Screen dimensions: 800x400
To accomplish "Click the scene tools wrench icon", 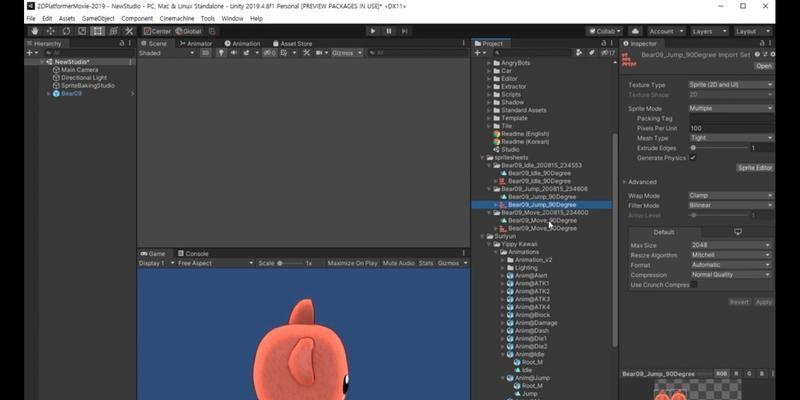I will [307, 53].
